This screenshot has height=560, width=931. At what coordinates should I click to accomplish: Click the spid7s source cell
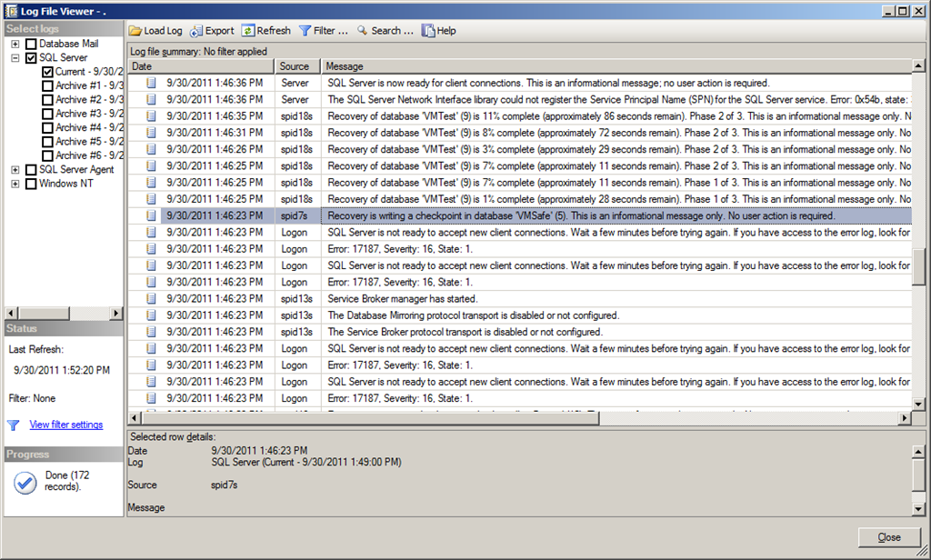point(297,215)
